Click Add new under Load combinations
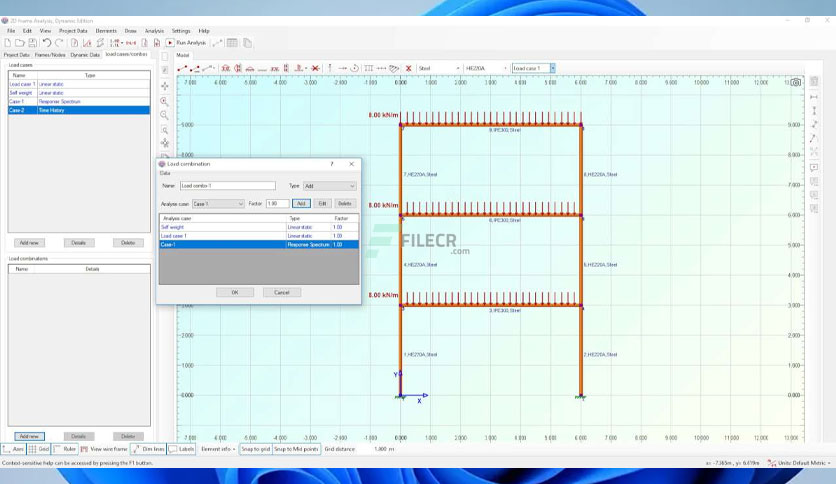The height and width of the screenshot is (484, 836). tap(29, 437)
